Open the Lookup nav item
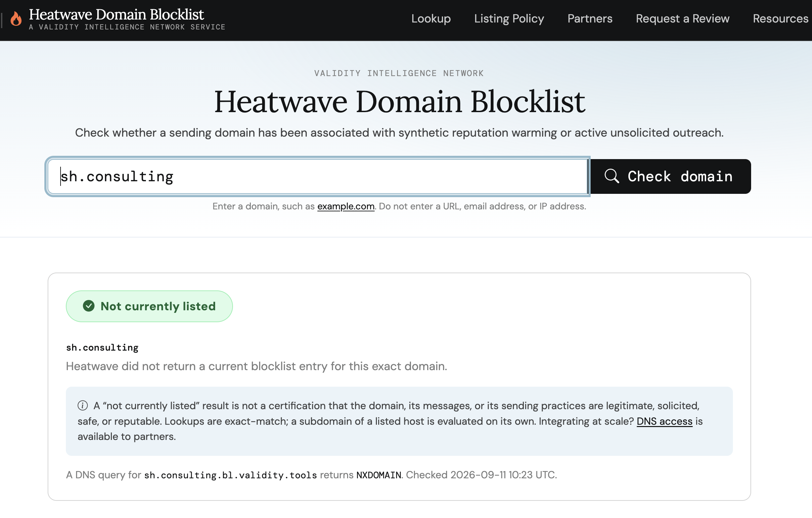This screenshot has width=812, height=518. (x=430, y=19)
